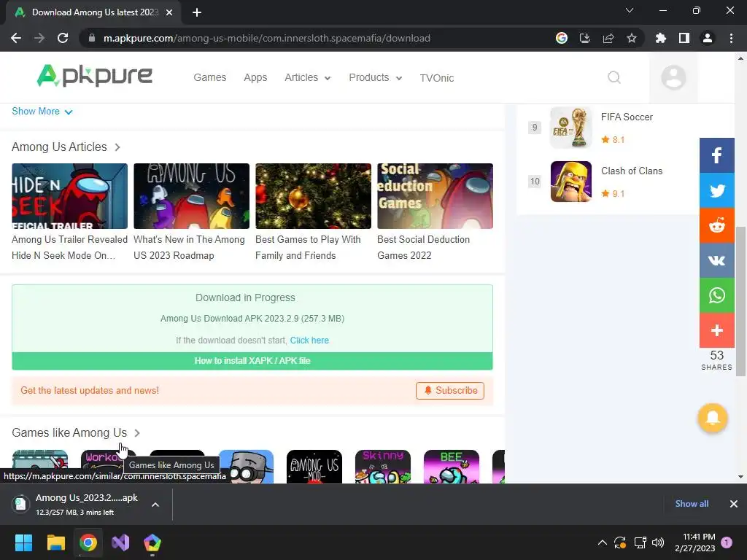Screen dimensions: 747x560
Task: Open the Chrome extensions puzzle icon
Action: [661, 38]
